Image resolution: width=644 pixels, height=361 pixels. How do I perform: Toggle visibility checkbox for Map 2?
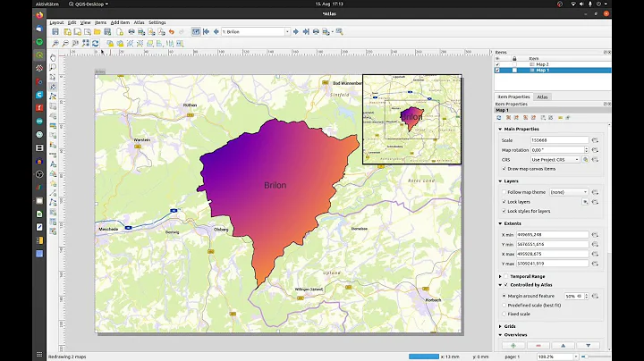pos(498,64)
